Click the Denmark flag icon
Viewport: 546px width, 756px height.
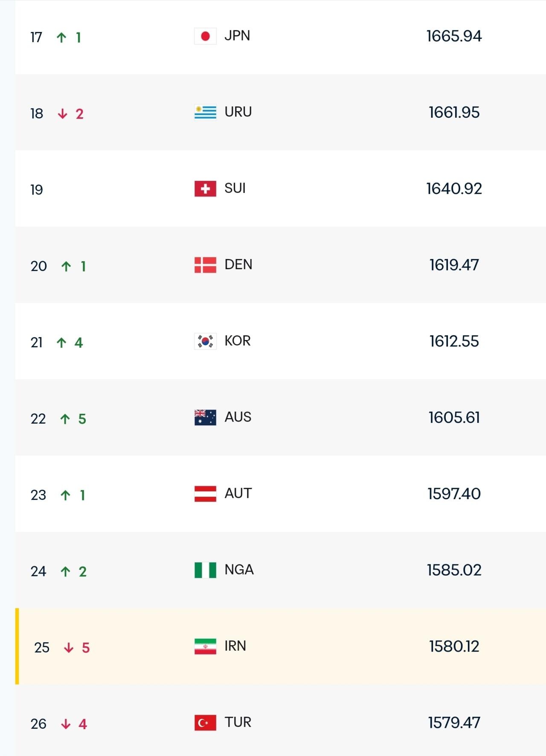point(205,265)
